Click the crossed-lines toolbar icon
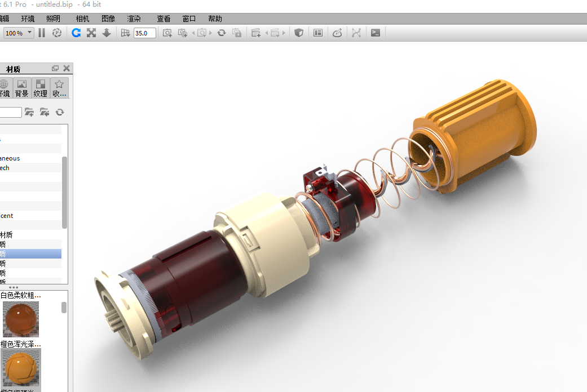This screenshot has height=392, width=587. tap(356, 33)
